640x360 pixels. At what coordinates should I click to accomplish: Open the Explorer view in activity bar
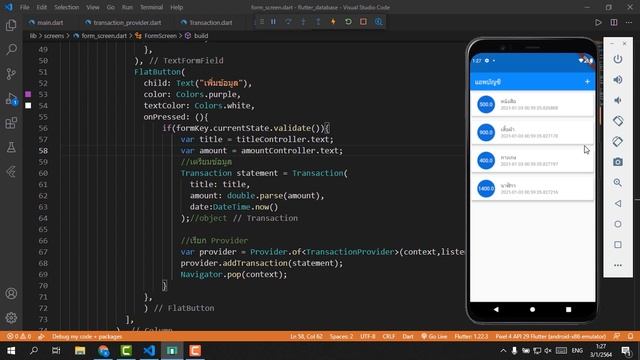(11, 25)
